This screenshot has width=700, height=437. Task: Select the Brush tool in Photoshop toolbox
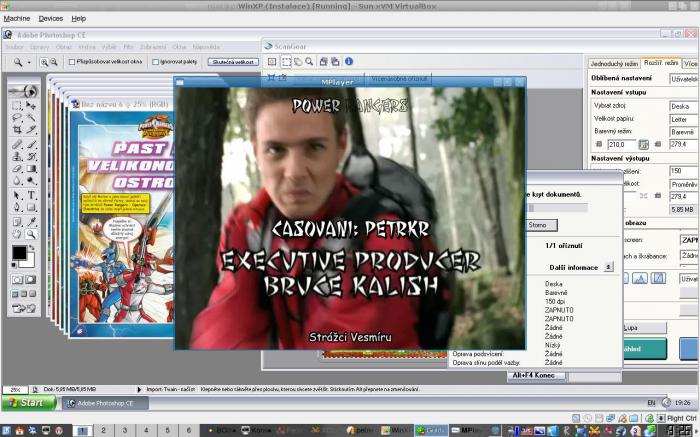pyautogui.click(x=31, y=144)
